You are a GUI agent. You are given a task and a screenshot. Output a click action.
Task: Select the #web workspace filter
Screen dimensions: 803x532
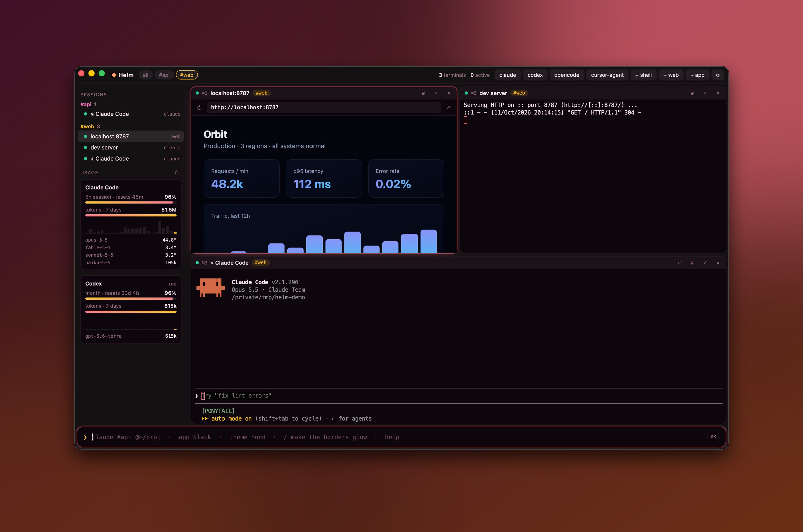click(x=187, y=75)
